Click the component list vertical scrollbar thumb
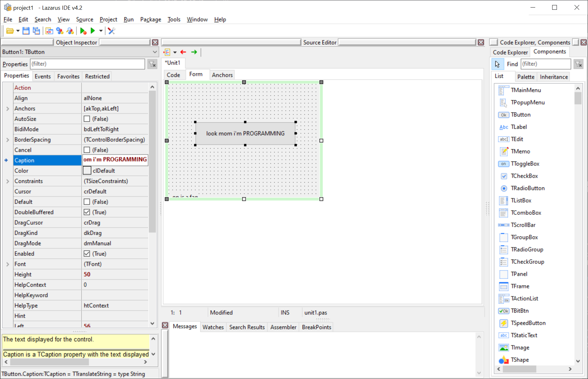The width and height of the screenshot is (588, 379). click(578, 98)
